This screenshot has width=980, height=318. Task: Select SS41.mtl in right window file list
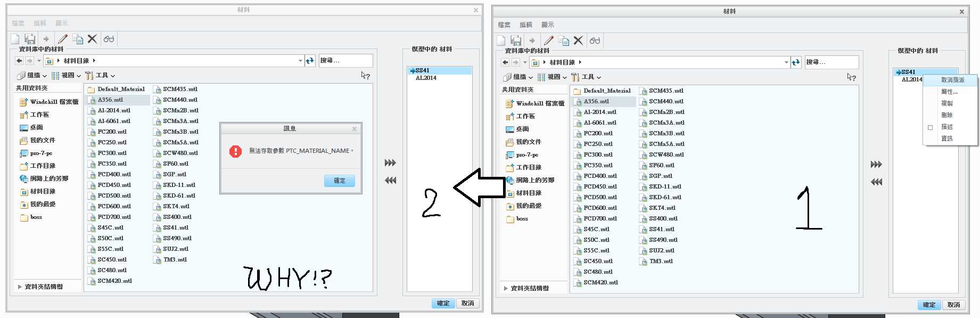coord(656,229)
